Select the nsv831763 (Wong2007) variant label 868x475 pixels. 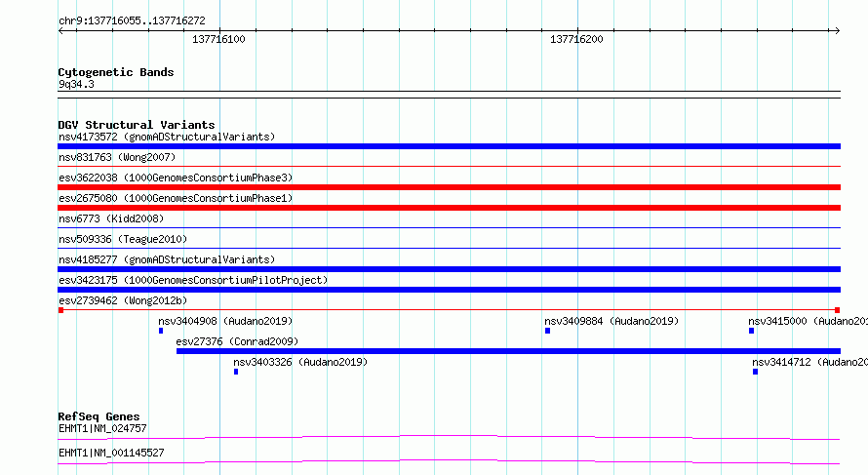pos(117,157)
